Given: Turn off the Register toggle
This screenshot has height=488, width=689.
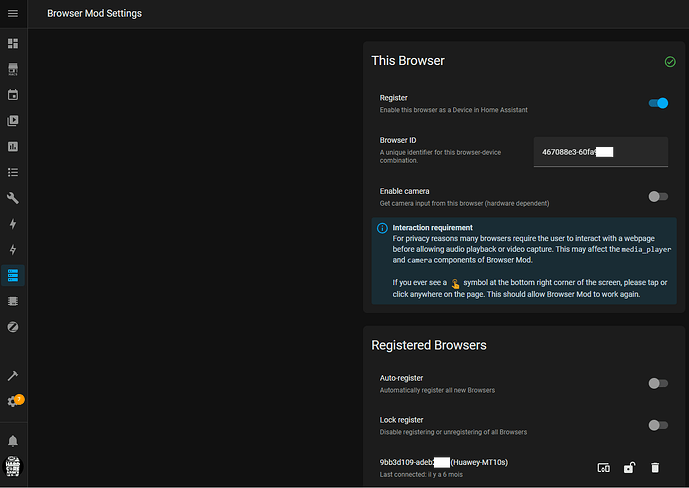Looking at the screenshot, I should [x=658, y=103].
